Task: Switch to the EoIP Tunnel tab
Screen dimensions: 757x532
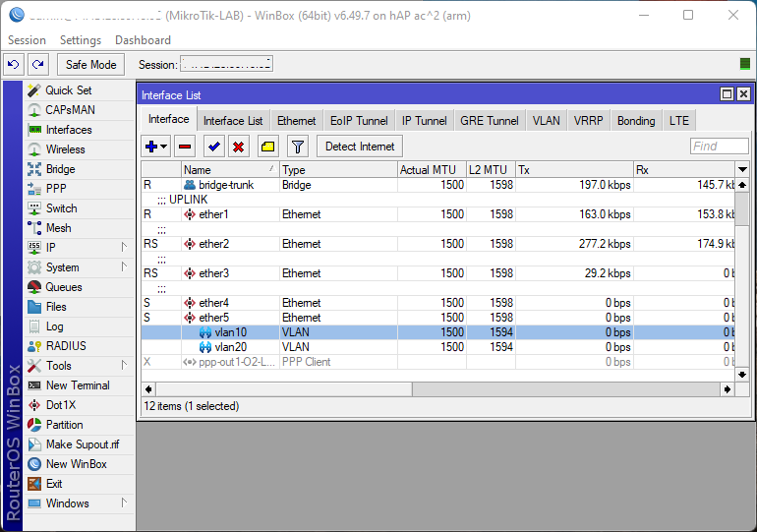Action: tap(359, 121)
